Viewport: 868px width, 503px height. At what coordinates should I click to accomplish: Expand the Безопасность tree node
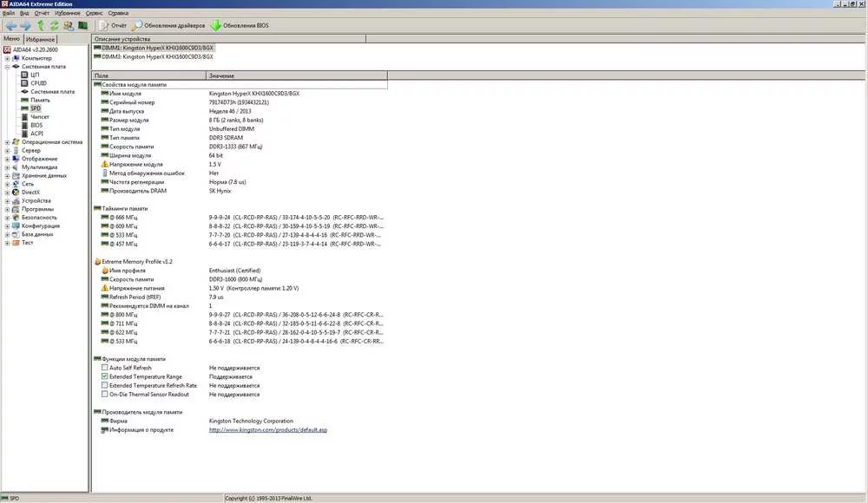7,218
